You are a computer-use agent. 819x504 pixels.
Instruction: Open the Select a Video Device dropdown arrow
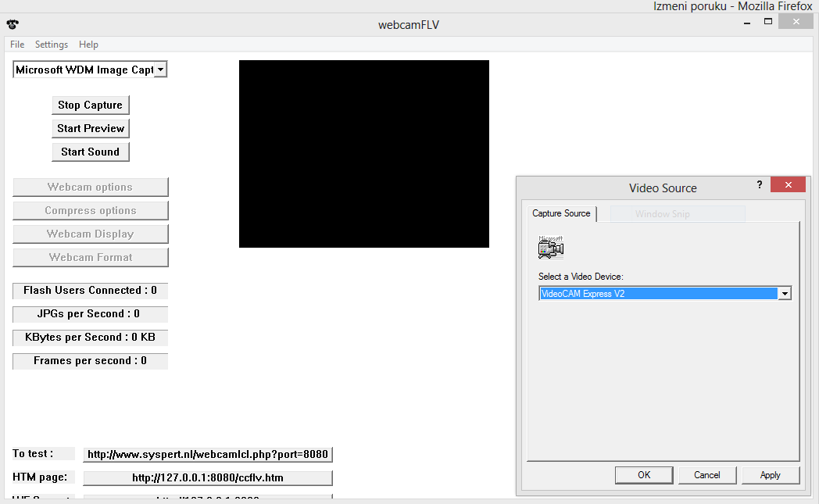[x=785, y=294]
